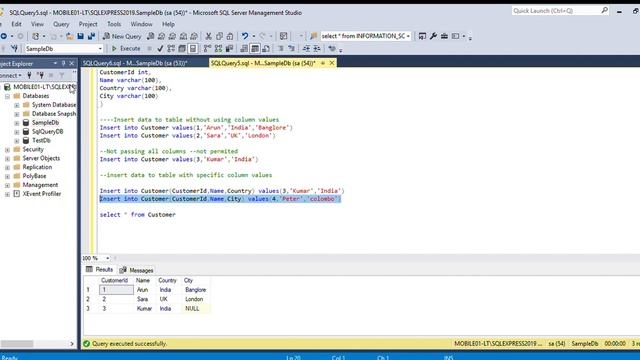Click the Quick Launch magnifier icon
The width and height of the screenshot is (640, 360).
pos(604,11)
